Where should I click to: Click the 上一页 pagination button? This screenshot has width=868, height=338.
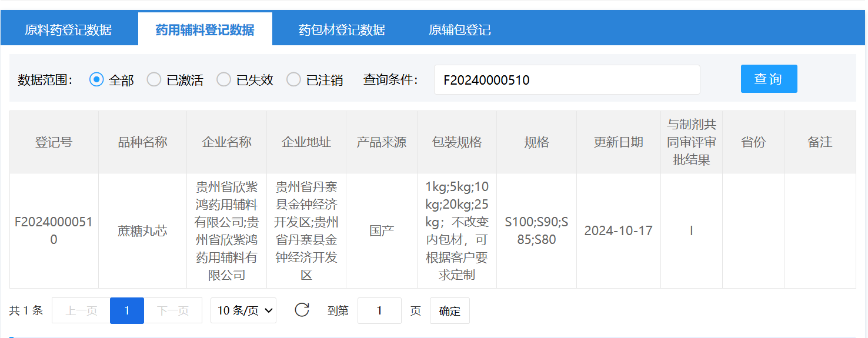tap(81, 311)
